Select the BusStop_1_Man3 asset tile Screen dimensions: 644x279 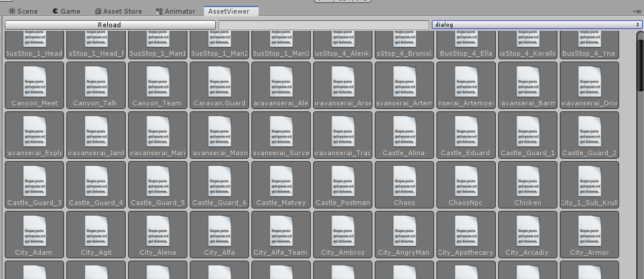(x=281, y=44)
